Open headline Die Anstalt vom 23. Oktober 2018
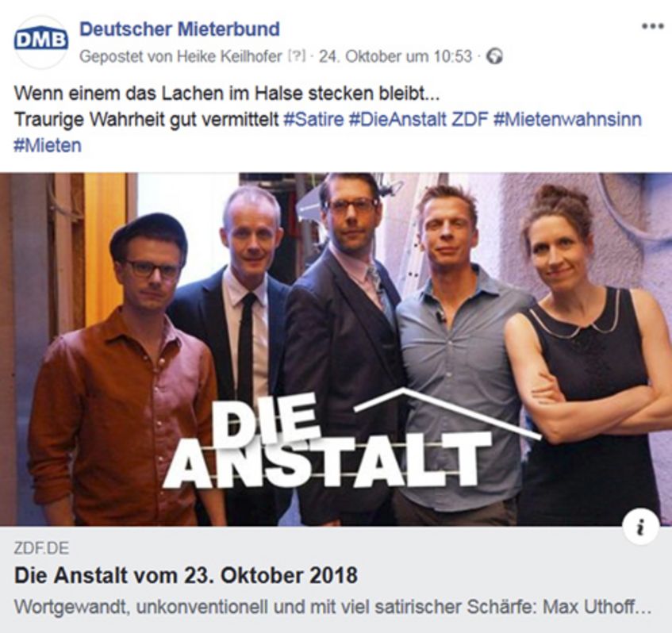This screenshot has height=633, width=672. pos(186,575)
